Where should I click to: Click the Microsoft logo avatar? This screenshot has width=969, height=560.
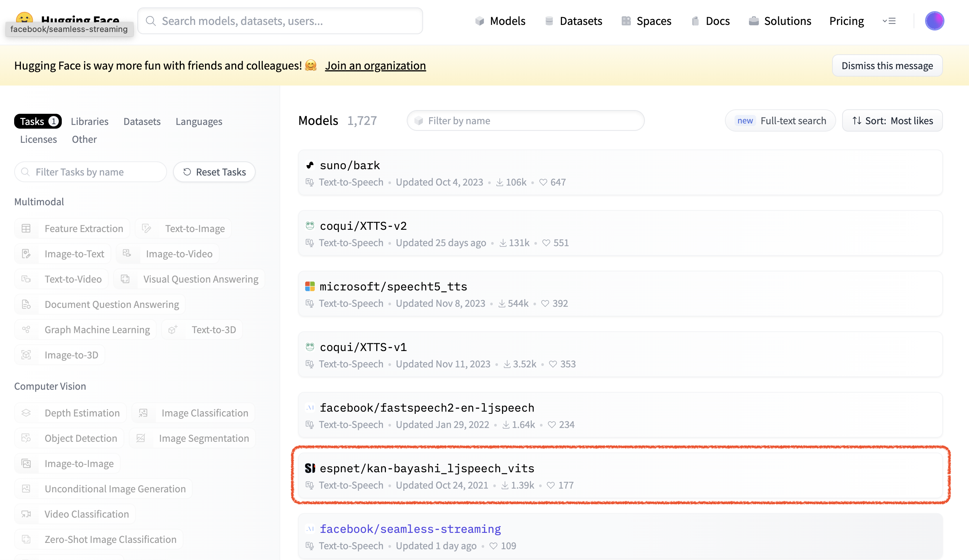click(x=310, y=286)
